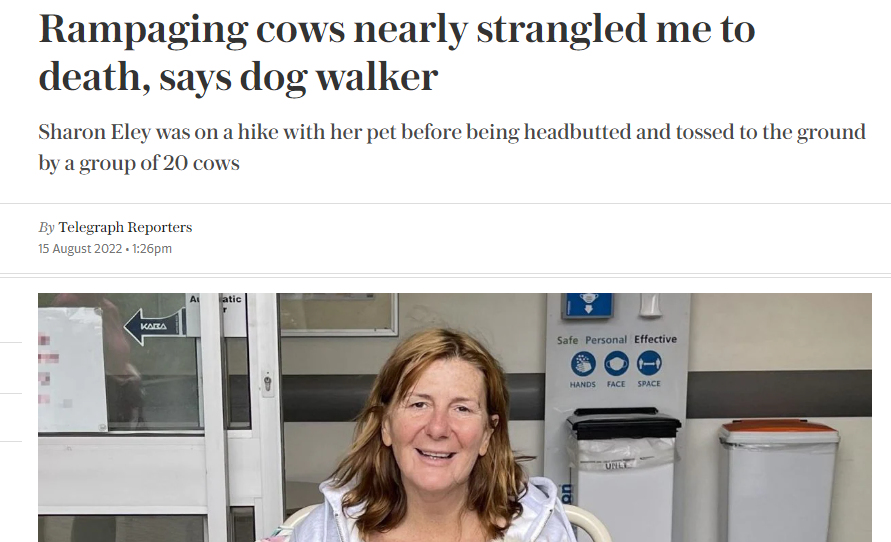Open the Telegraph Reporters author link
Viewport: 891px width, 542px height.
[125, 227]
